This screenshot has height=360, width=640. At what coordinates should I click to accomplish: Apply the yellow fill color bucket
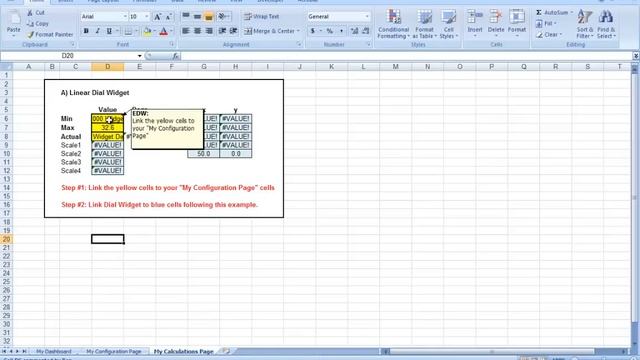147,31
